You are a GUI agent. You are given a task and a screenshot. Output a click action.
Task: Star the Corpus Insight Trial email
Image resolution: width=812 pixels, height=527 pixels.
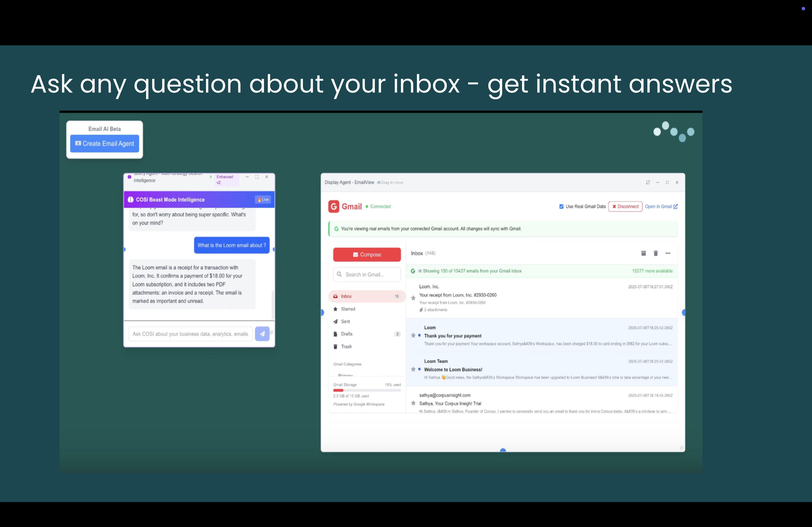(x=413, y=403)
